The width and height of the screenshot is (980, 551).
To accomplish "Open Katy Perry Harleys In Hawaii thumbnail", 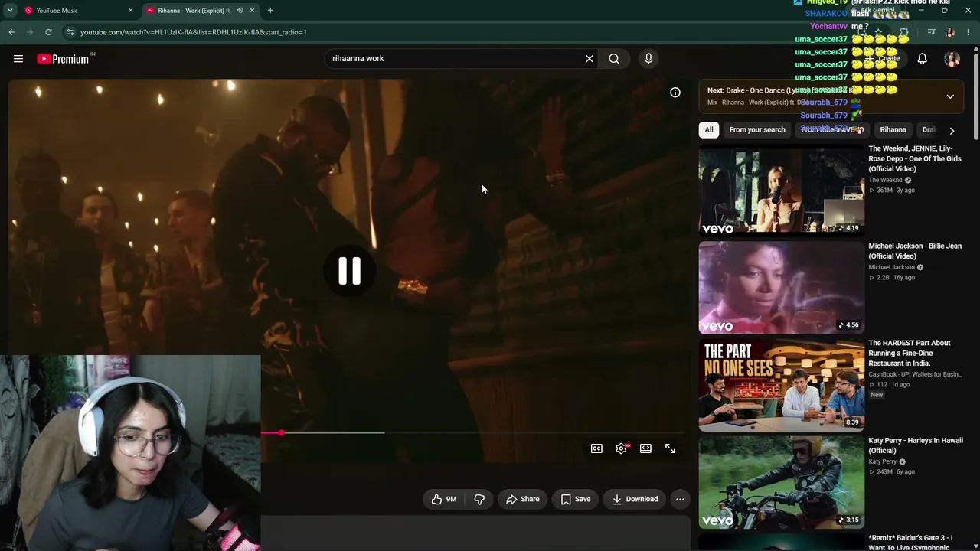I will click(x=781, y=482).
